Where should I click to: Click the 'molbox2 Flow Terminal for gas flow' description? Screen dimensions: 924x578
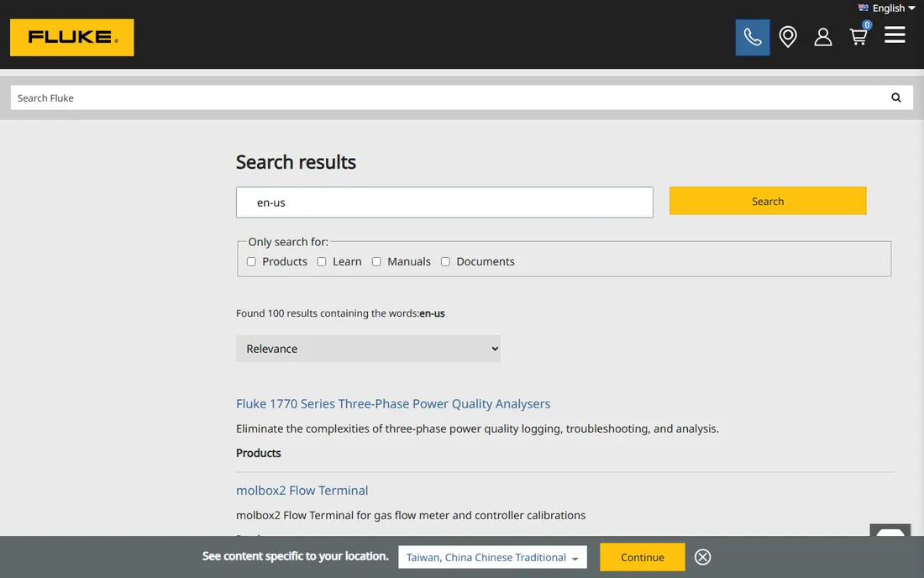tap(411, 516)
